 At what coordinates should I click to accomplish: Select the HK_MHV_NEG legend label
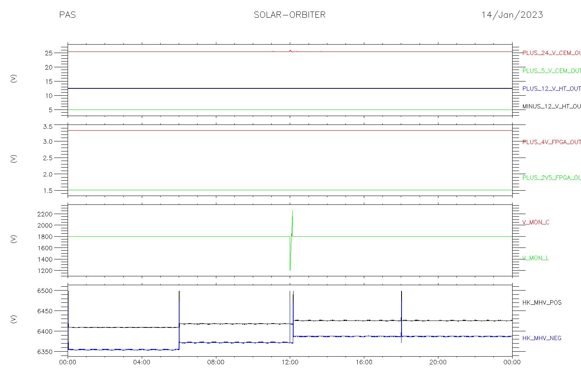(542, 338)
